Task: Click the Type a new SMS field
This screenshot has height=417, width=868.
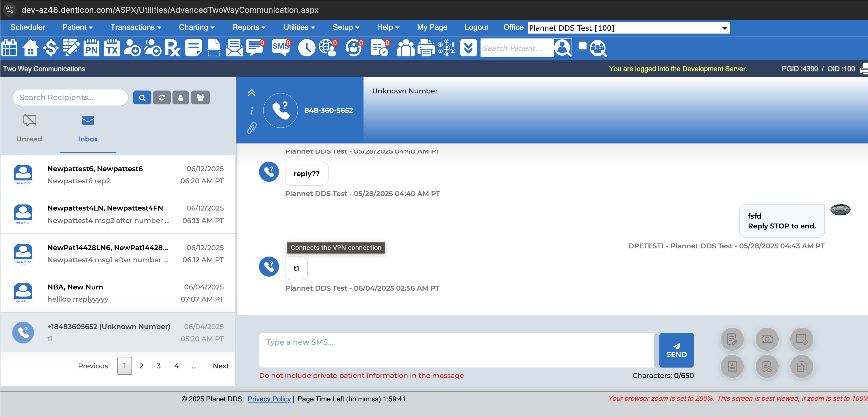Action: (457, 350)
